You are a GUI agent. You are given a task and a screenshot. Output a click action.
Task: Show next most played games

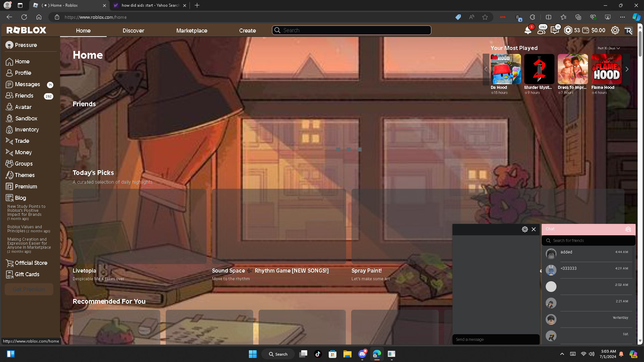pos(627,69)
